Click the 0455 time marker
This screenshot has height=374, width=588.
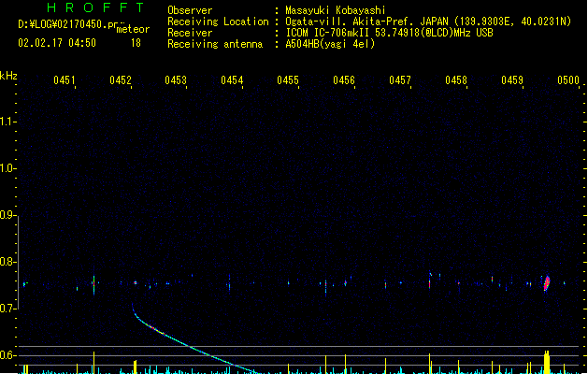(x=288, y=80)
